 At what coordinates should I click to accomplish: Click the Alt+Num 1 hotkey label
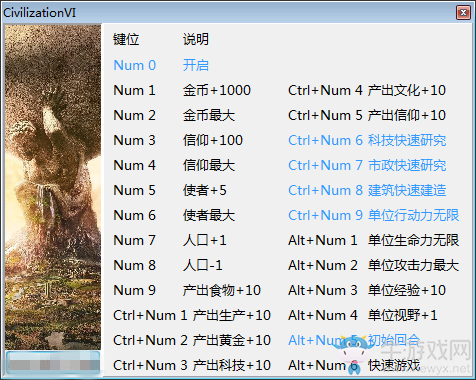(x=323, y=240)
